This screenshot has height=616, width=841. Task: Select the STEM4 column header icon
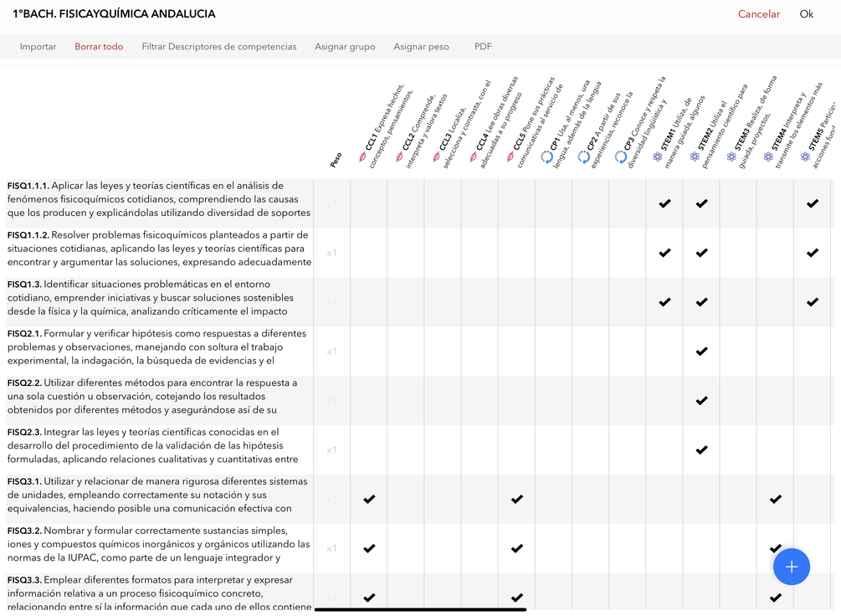(768, 157)
